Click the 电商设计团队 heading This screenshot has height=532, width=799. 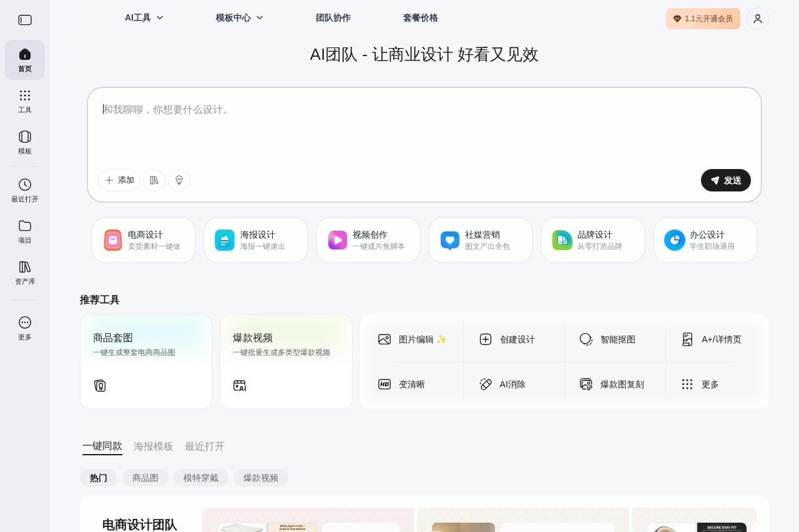140,525
